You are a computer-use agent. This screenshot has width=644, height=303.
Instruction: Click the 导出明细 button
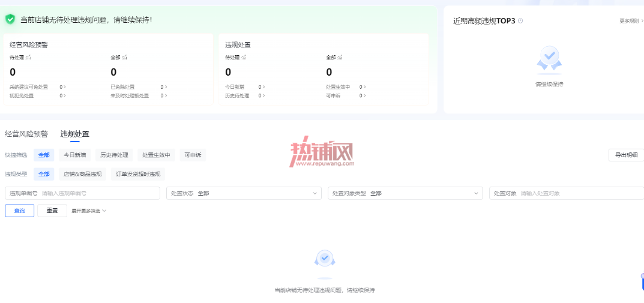coord(626,155)
